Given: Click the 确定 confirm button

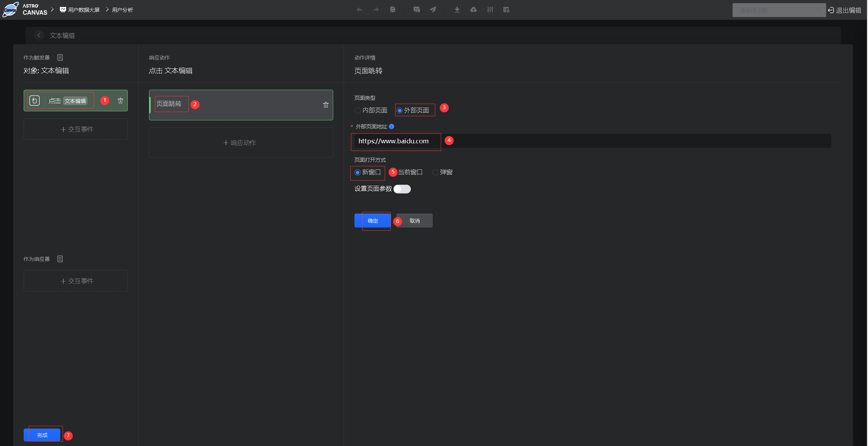Looking at the screenshot, I should pos(373,221).
